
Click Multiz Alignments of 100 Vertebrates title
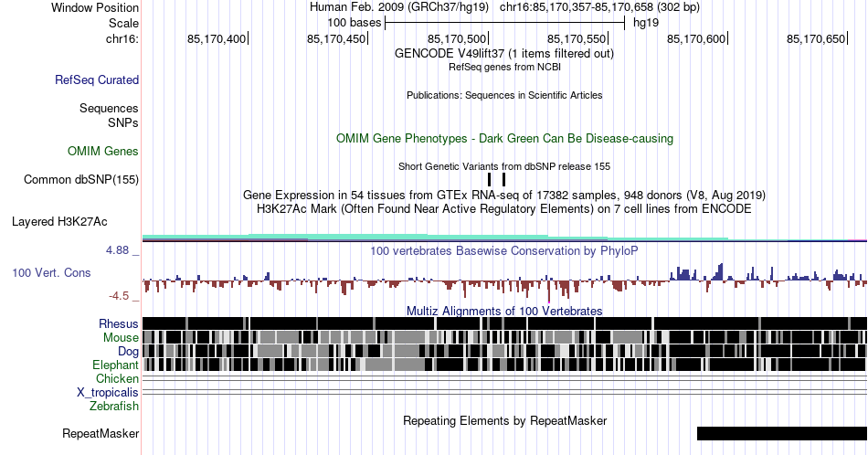coord(504,311)
